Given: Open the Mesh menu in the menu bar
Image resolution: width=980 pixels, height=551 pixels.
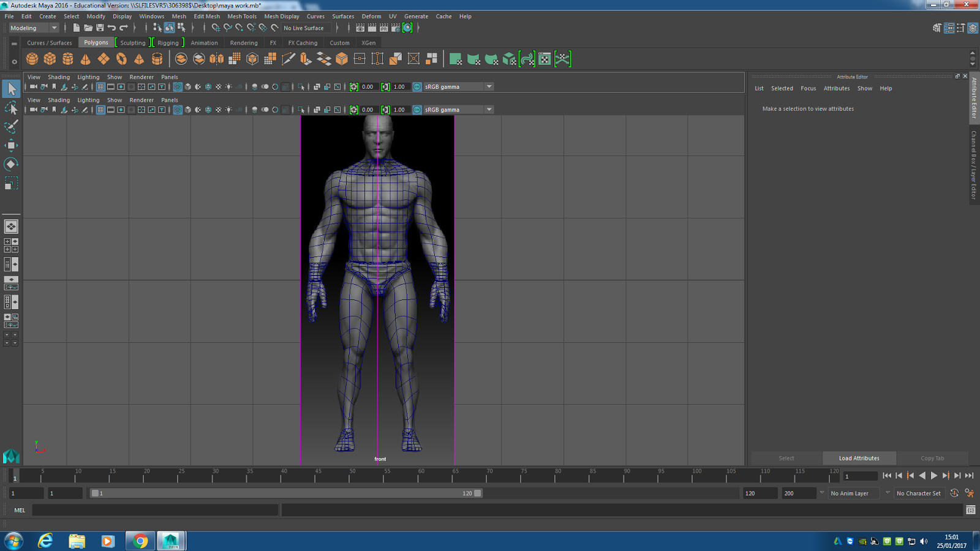Looking at the screenshot, I should (x=178, y=17).
